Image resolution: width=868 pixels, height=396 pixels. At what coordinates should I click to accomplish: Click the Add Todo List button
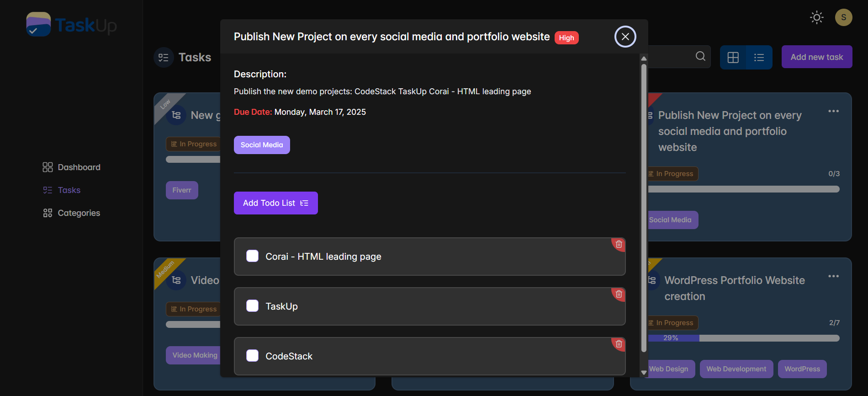coord(276,203)
